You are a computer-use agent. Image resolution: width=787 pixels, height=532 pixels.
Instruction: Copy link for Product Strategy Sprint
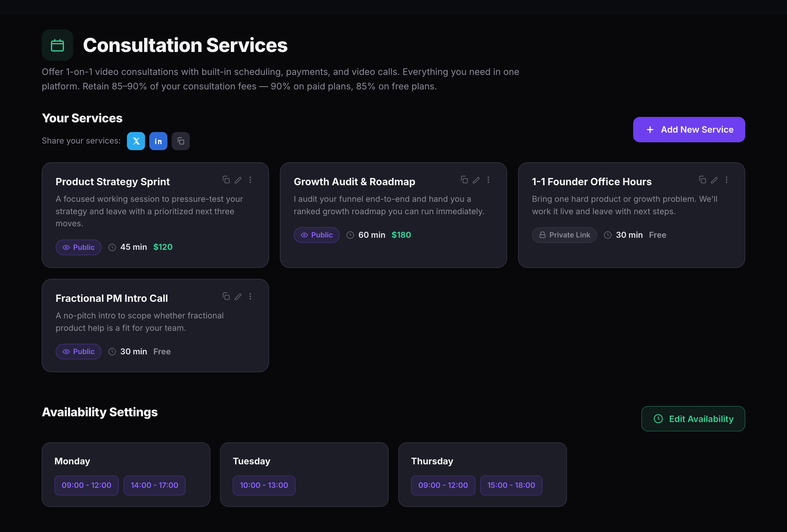226,180
